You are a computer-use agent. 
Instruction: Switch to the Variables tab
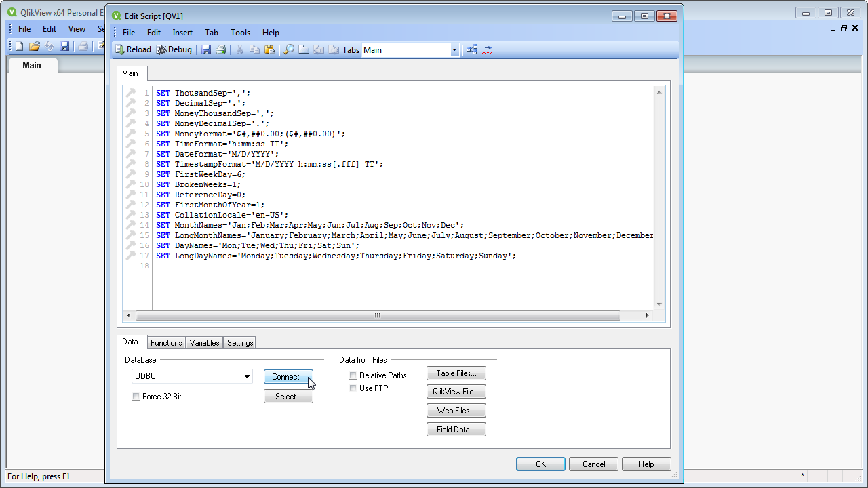coord(204,343)
